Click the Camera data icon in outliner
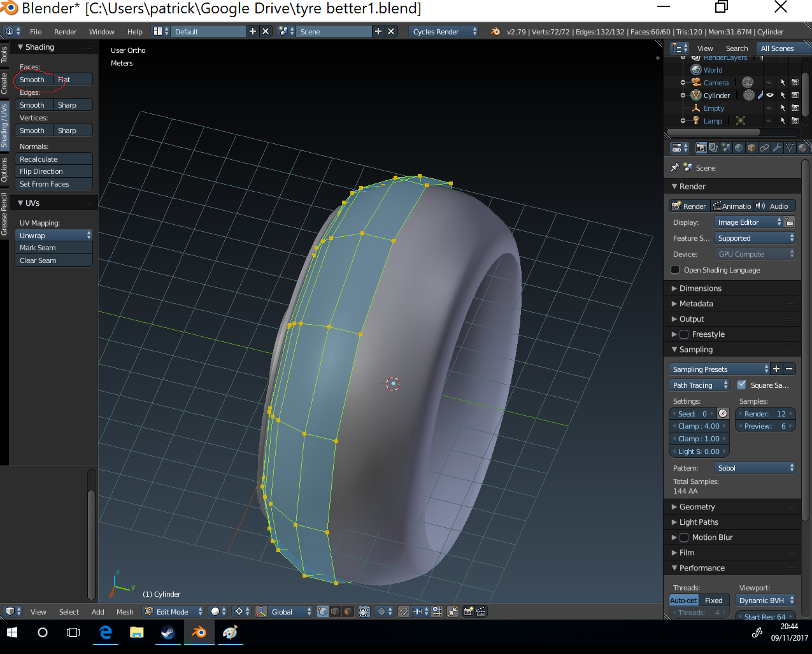Viewport: 812px width, 654px height. tap(748, 82)
